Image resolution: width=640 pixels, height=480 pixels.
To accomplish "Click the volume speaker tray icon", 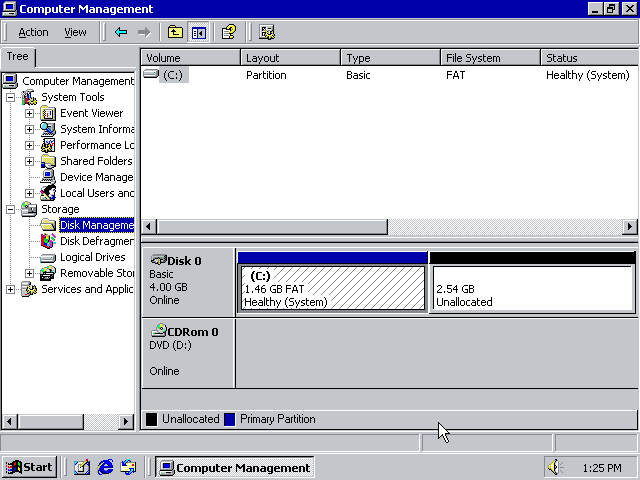I will 554,467.
